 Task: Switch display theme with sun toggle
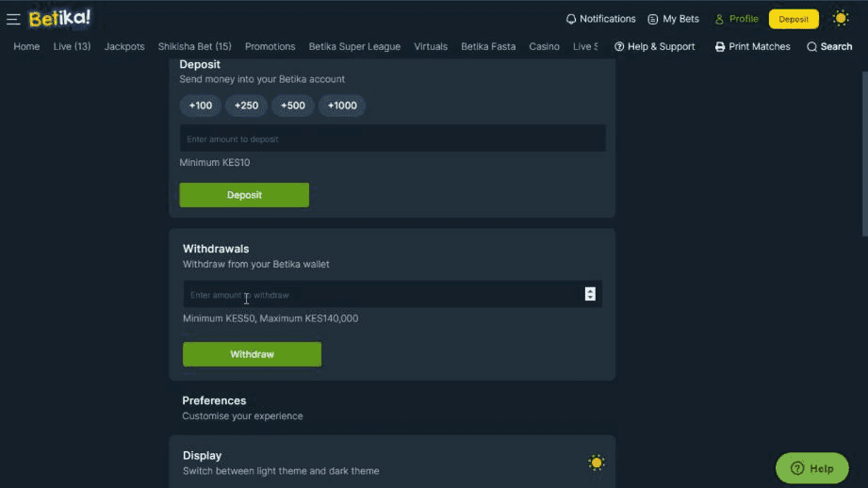pyautogui.click(x=596, y=463)
